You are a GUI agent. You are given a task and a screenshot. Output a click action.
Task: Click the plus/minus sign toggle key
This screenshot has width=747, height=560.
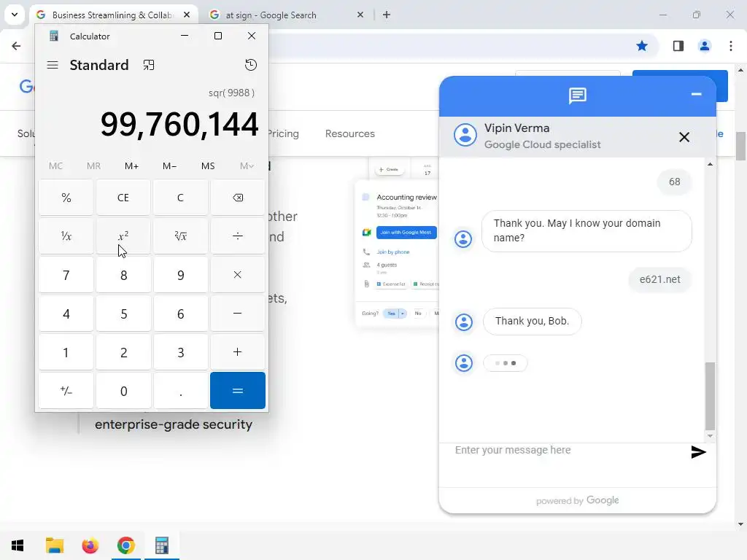66,391
